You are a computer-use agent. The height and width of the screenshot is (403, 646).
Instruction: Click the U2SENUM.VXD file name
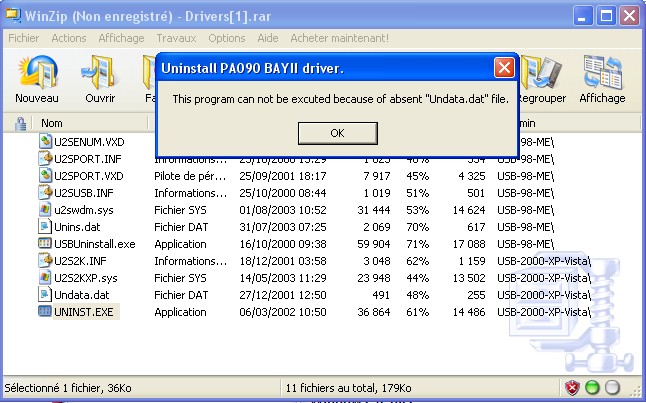coord(89,142)
